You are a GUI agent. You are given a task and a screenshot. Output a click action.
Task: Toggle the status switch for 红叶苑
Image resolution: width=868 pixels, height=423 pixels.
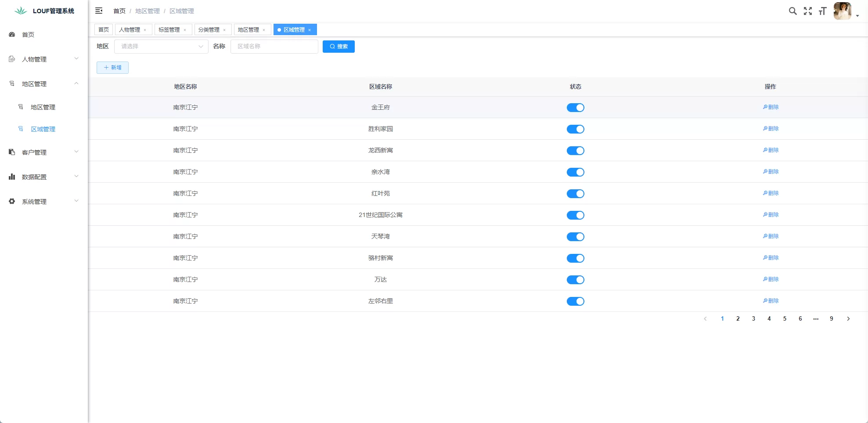[575, 194]
